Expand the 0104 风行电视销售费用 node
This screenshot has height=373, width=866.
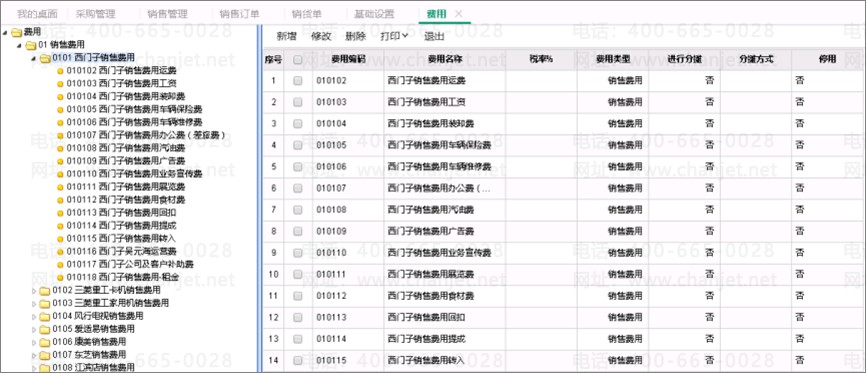click(34, 317)
